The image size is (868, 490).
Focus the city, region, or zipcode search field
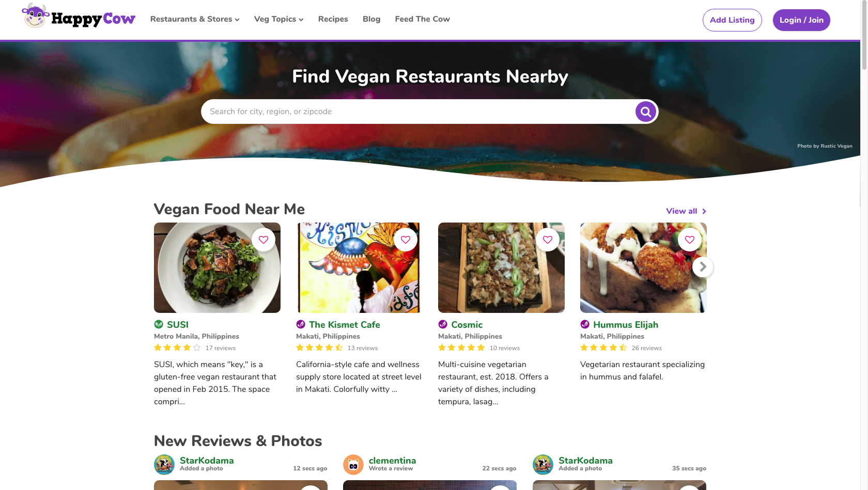click(x=419, y=112)
